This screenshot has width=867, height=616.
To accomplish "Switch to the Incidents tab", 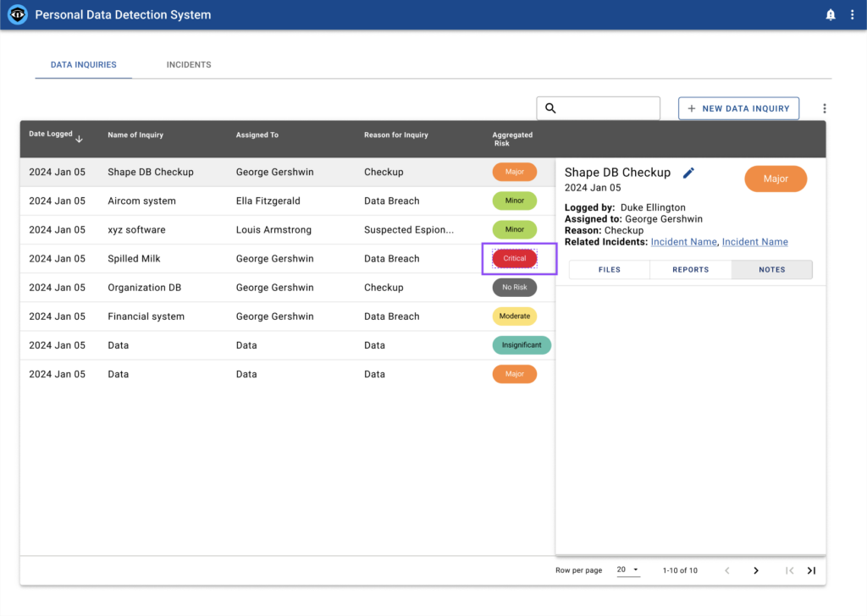I will (189, 65).
